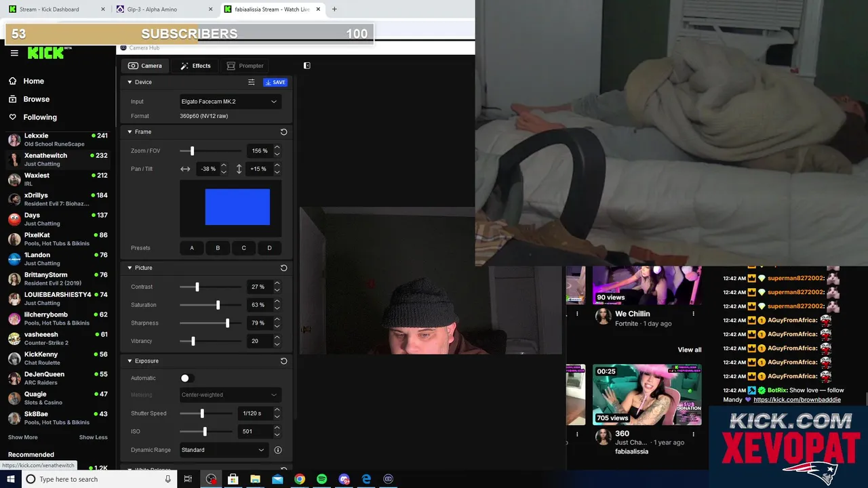Open the Input device dropdown

click(x=230, y=102)
